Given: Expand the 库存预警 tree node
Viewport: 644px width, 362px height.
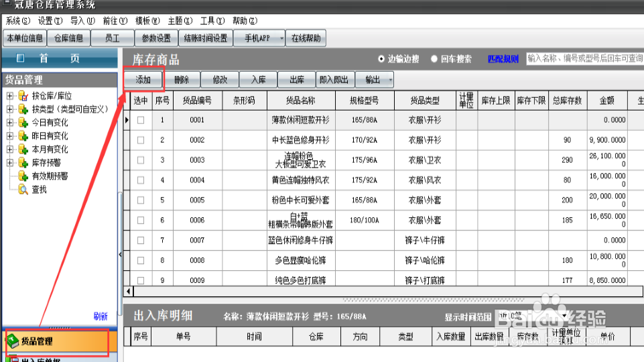Looking at the screenshot, I should 10,163.
